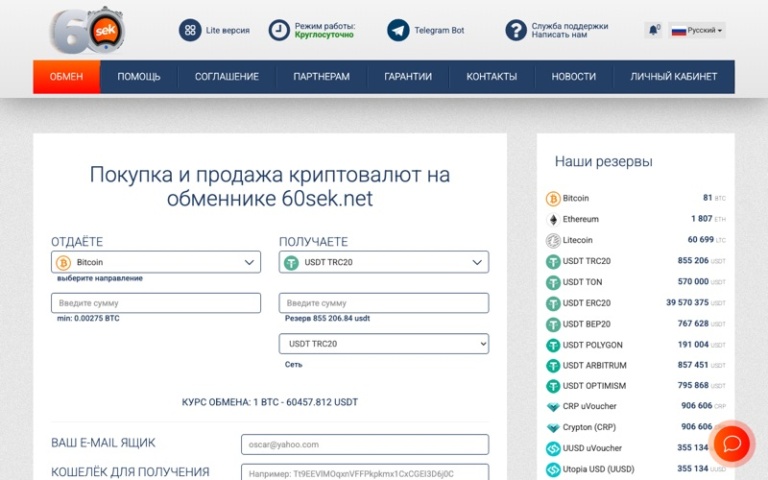Screen dimensions: 768x480
Task: Click the Litecoin reserve value 60 699
Action: pos(700,240)
